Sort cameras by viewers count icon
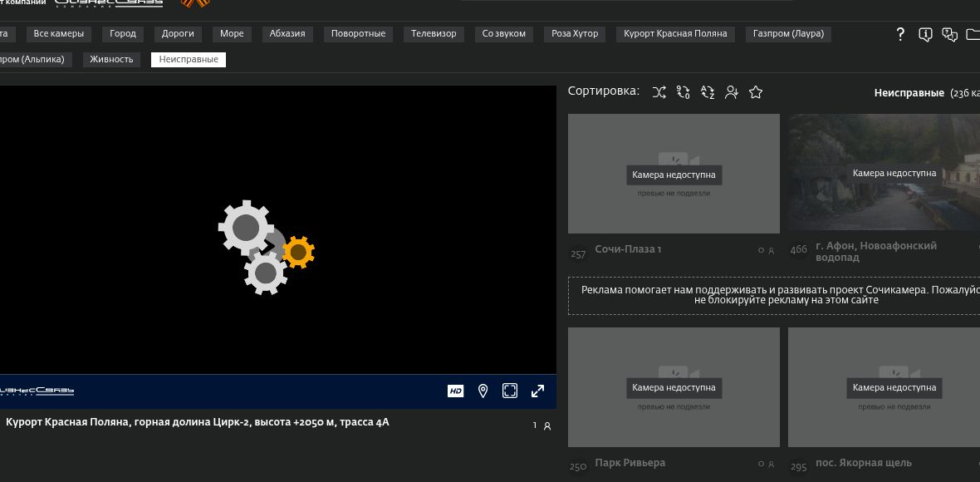The image size is (980, 482). 731,92
